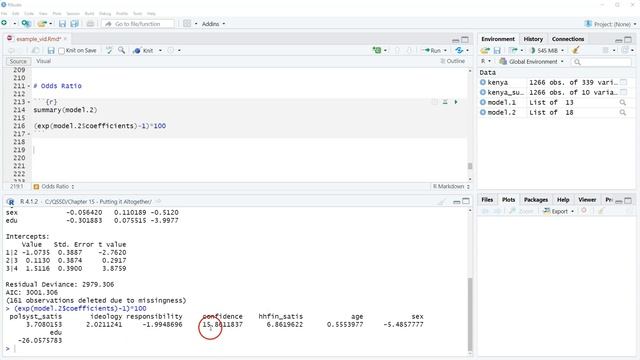Image resolution: width=640 pixels, height=360 pixels.
Task: Switch to the Packages tab
Action: click(536, 200)
